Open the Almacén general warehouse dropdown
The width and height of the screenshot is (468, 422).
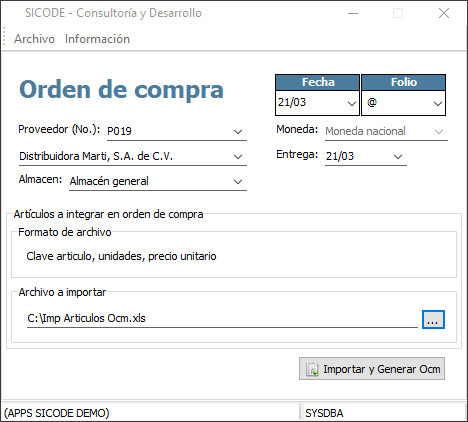coord(238,182)
